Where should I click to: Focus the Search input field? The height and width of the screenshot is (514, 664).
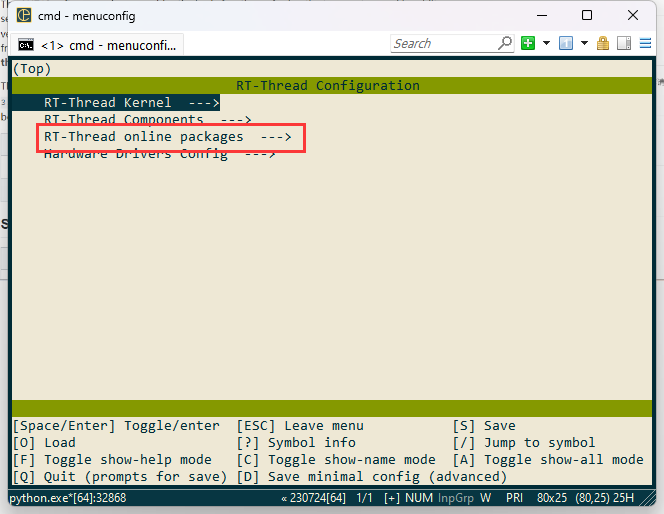pyautogui.click(x=444, y=43)
